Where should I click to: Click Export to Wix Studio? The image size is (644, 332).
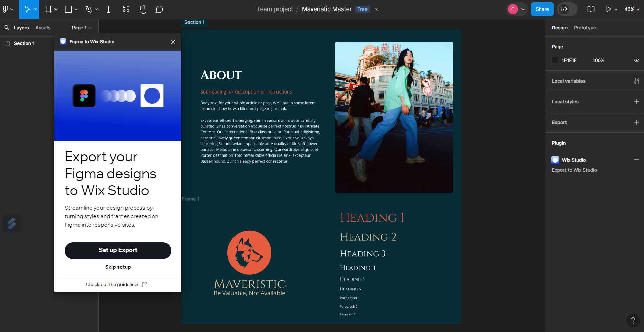click(x=574, y=170)
